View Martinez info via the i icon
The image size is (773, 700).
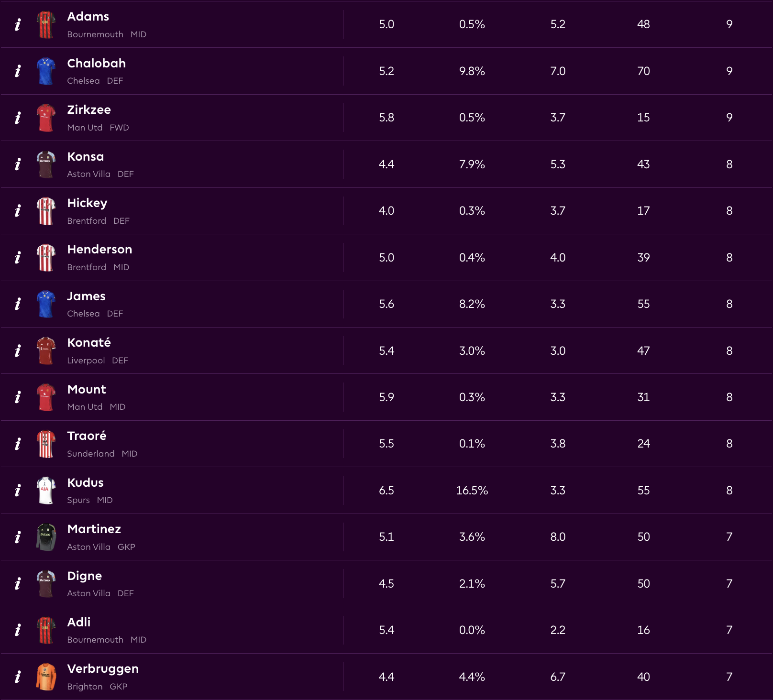click(18, 537)
